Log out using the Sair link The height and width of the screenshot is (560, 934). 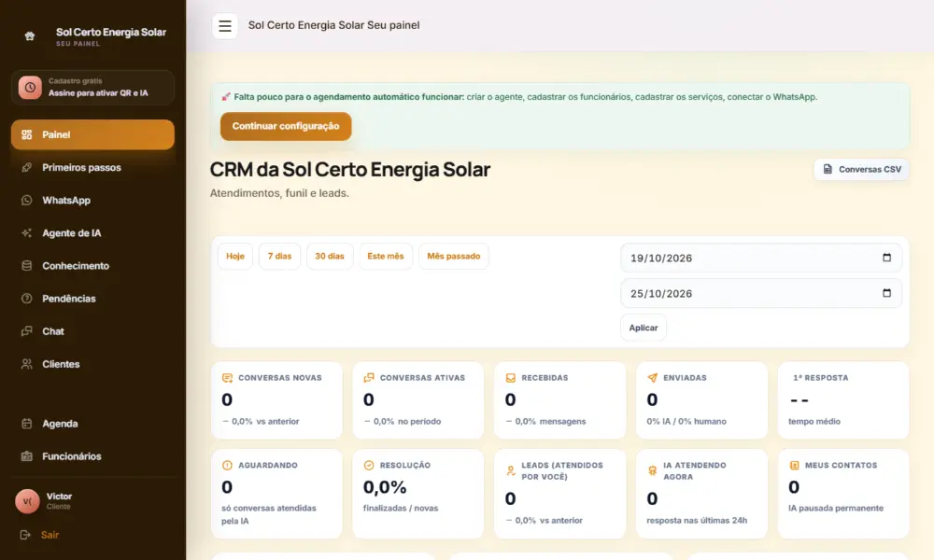(x=50, y=535)
